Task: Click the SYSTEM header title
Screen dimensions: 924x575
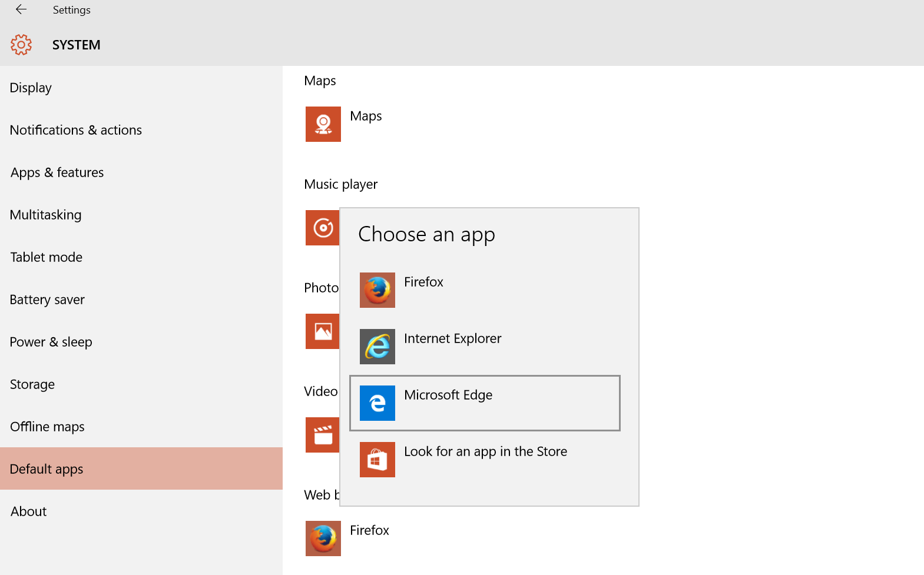Action: tap(77, 45)
